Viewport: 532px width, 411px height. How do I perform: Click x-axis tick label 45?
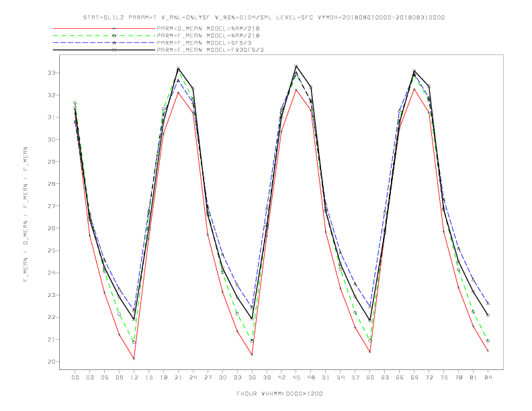296,377
